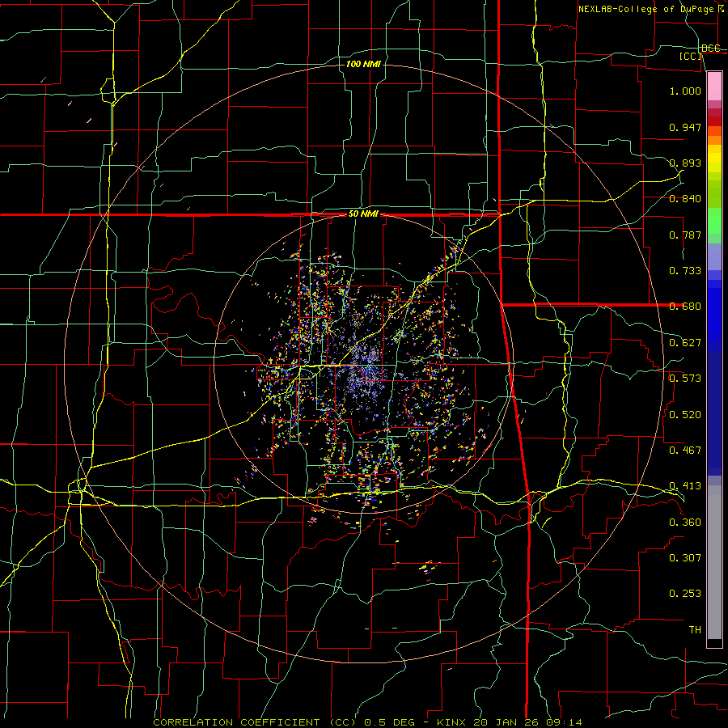Pick the lavender segment of the color scale
728x728 pixels.
pyautogui.click(x=714, y=256)
